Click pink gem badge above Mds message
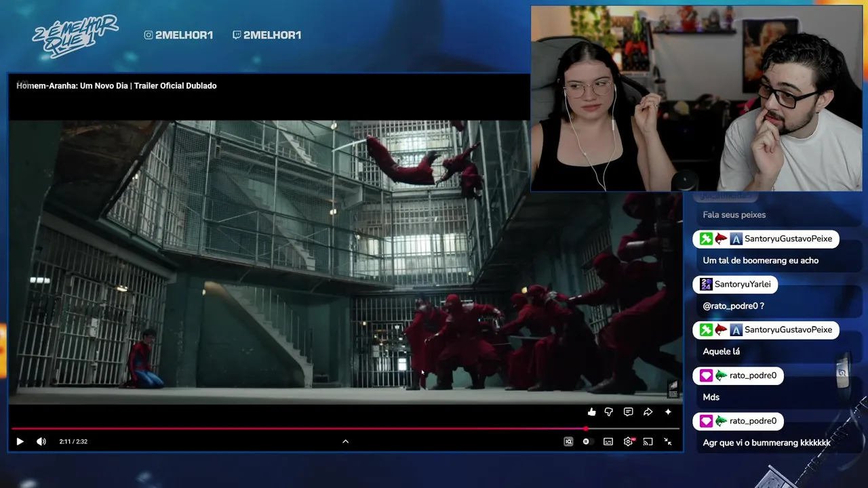 pos(706,375)
